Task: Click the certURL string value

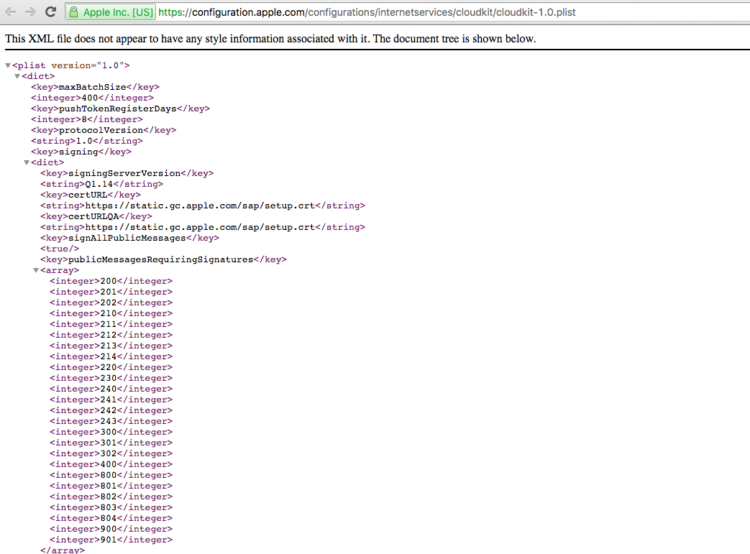Action: (x=202, y=206)
